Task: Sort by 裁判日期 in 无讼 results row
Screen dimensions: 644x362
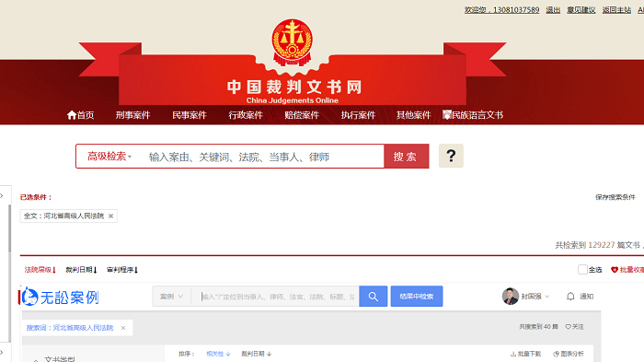Action: 257,354
